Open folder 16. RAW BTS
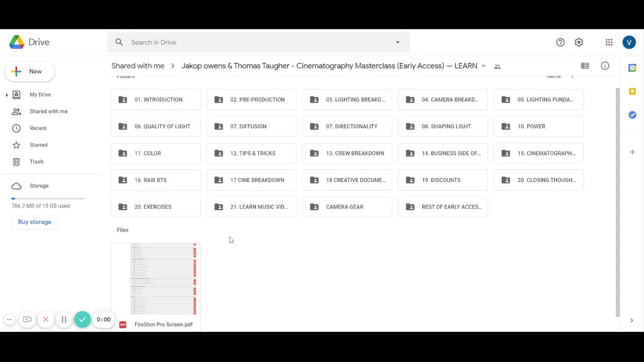644x362 pixels. 155,180
